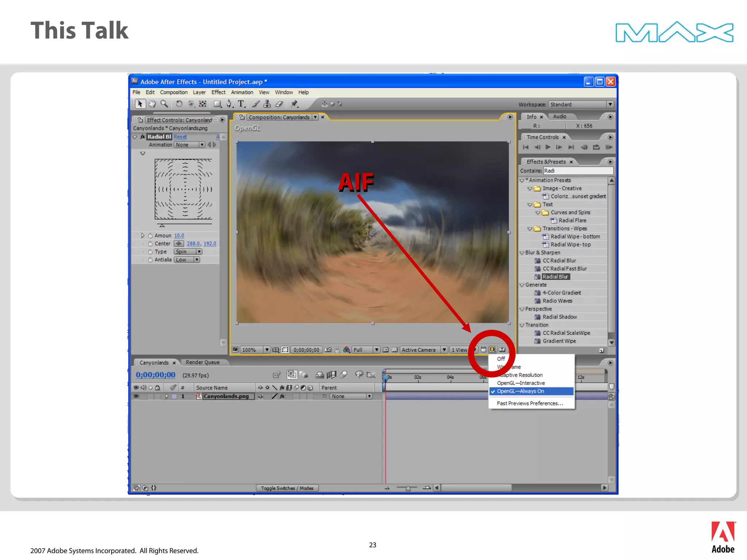The height and width of the screenshot is (560, 747).
Task: Toggle fx switch on Canyonlands.png layer
Action: 282,396
